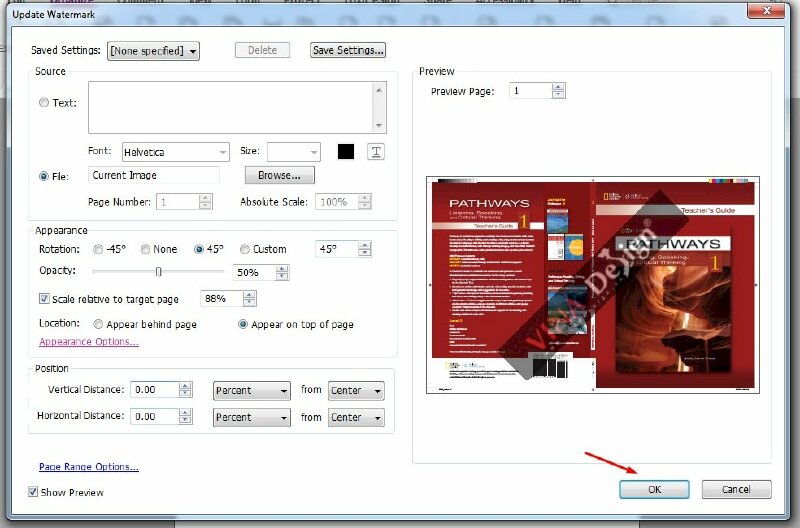Select the Text source radio button

[44, 103]
